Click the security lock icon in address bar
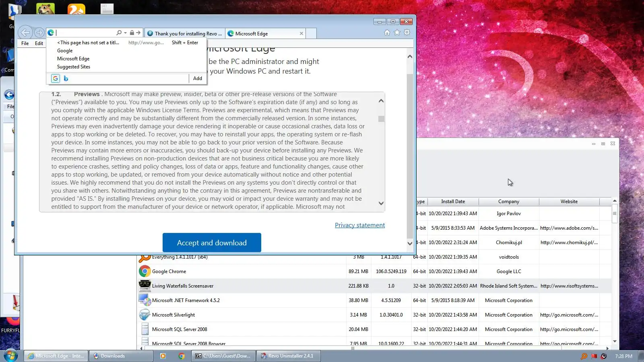The height and width of the screenshot is (362, 644). tap(132, 33)
